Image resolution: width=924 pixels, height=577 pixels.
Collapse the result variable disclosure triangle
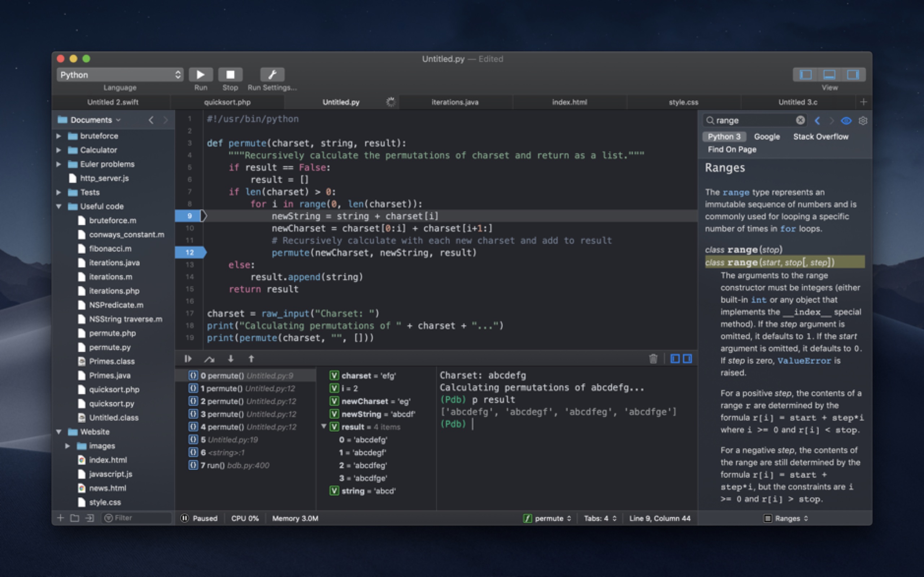[324, 426]
